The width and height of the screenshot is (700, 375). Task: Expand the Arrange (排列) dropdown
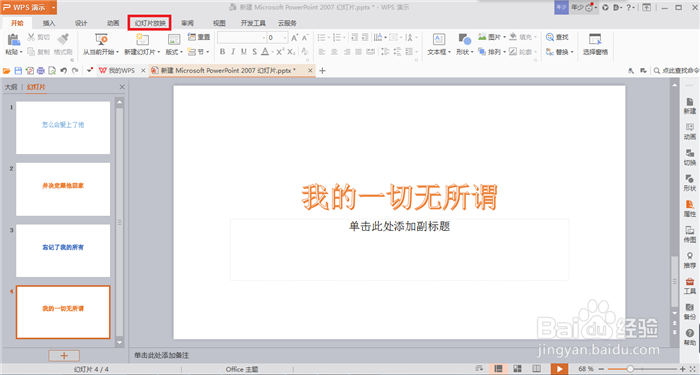click(x=504, y=52)
